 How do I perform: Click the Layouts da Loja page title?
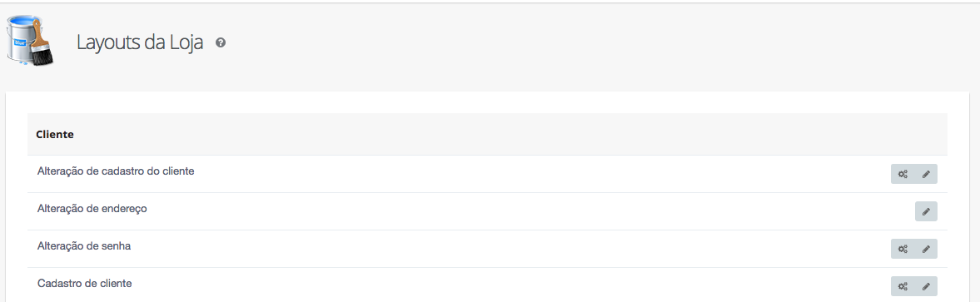[x=140, y=43]
